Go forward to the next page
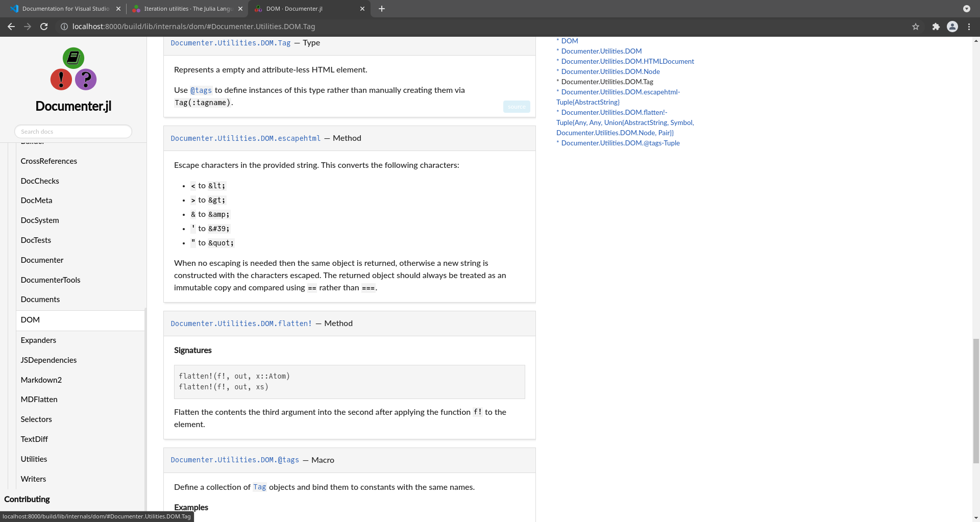980x522 pixels. (28, 27)
